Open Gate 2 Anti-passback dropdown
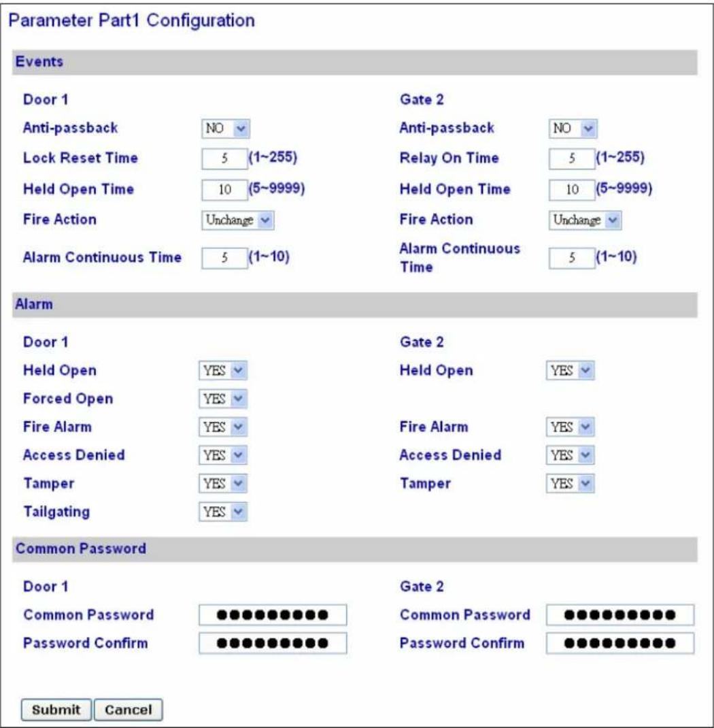 click(x=573, y=129)
